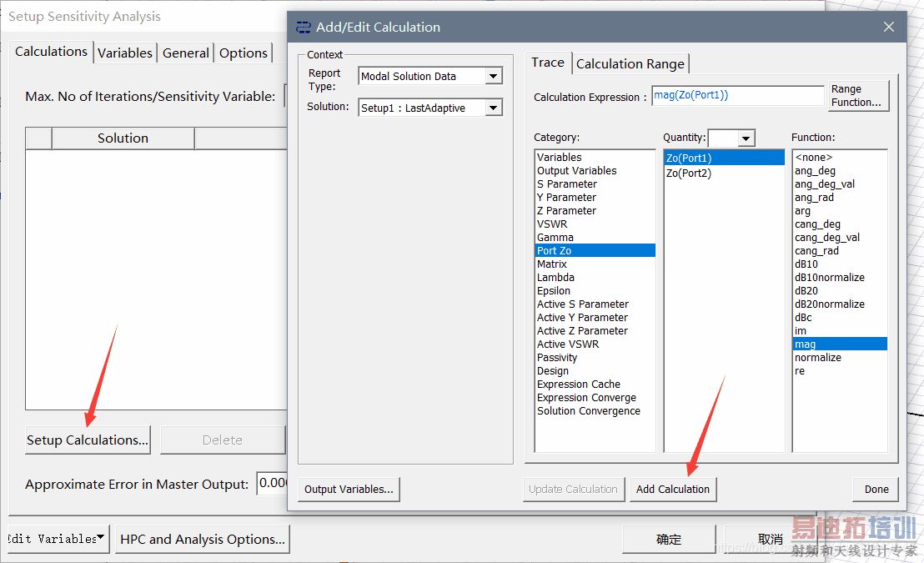Click the Update Calculation button
This screenshot has width=924, height=563.
pos(574,490)
